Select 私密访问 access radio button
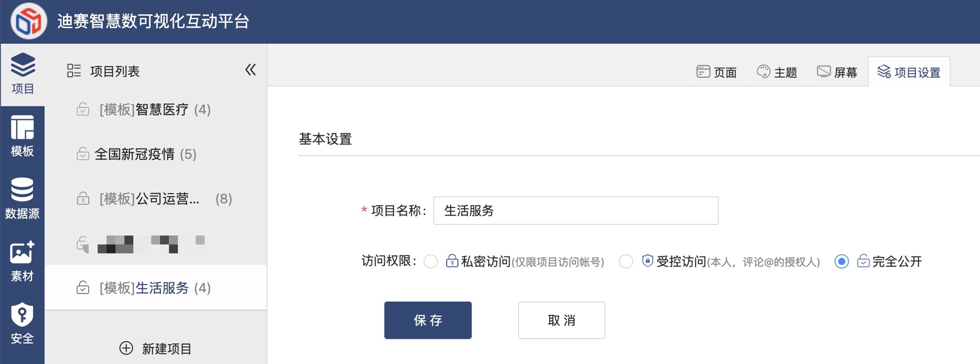 431,261
